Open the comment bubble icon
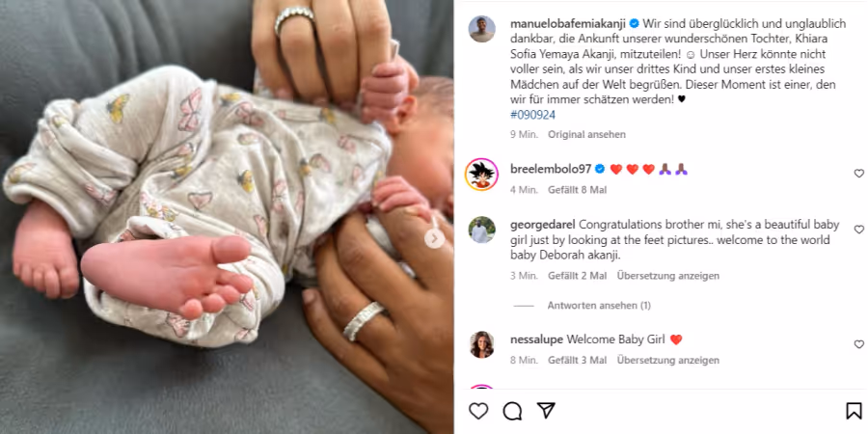Viewport: 868px width, 434px height. (x=512, y=411)
